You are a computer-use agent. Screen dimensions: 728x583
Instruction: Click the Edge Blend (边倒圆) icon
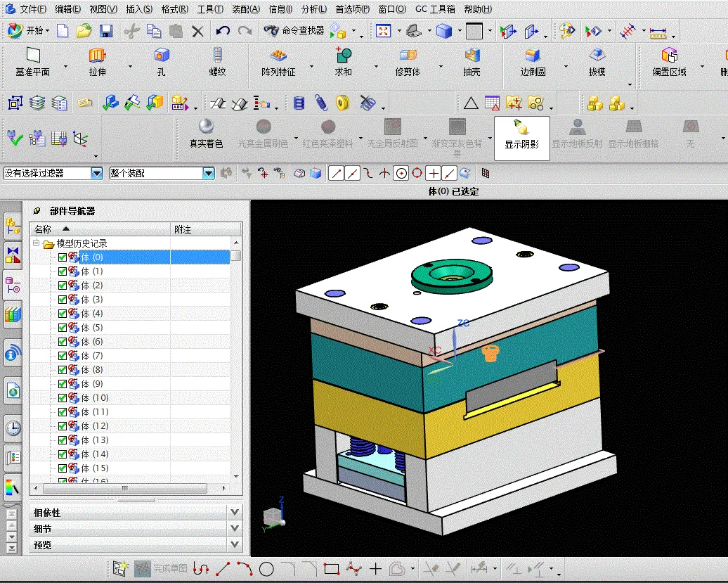click(533, 56)
